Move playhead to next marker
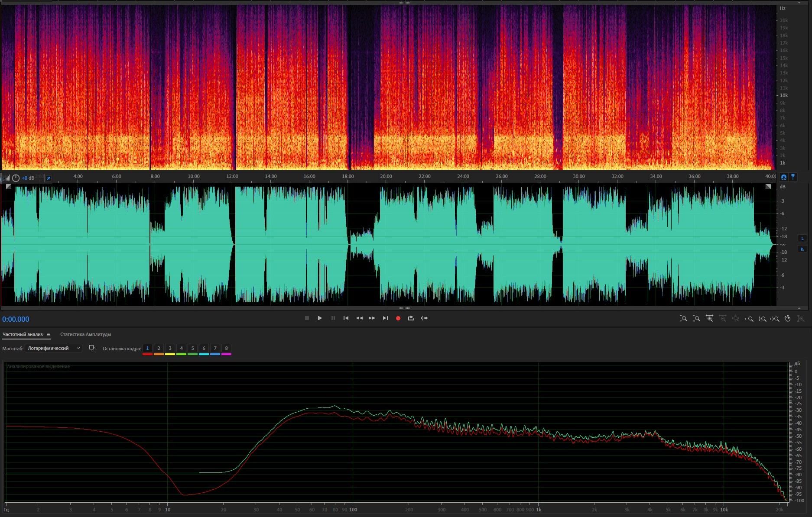The height and width of the screenshot is (517, 812). pos(385,318)
